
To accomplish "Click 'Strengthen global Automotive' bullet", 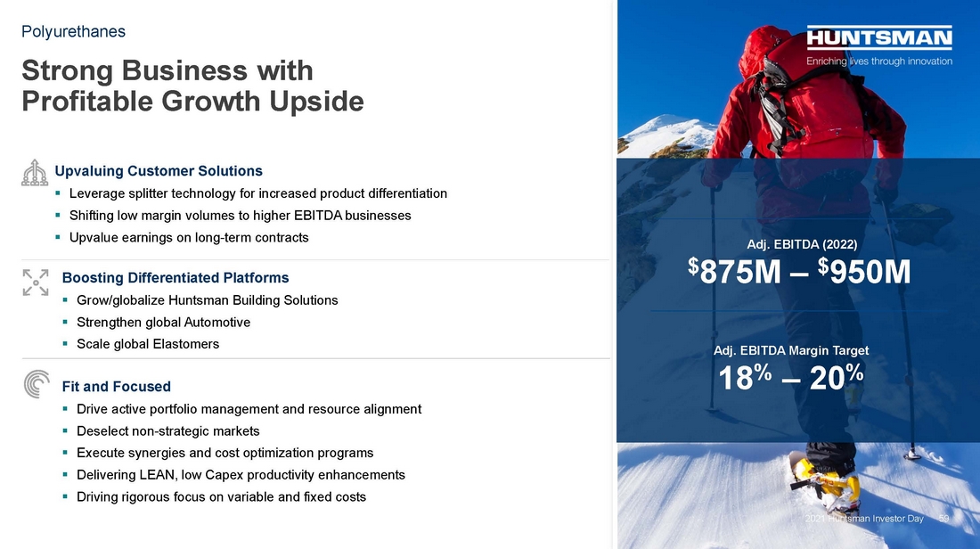I will (x=164, y=322).
